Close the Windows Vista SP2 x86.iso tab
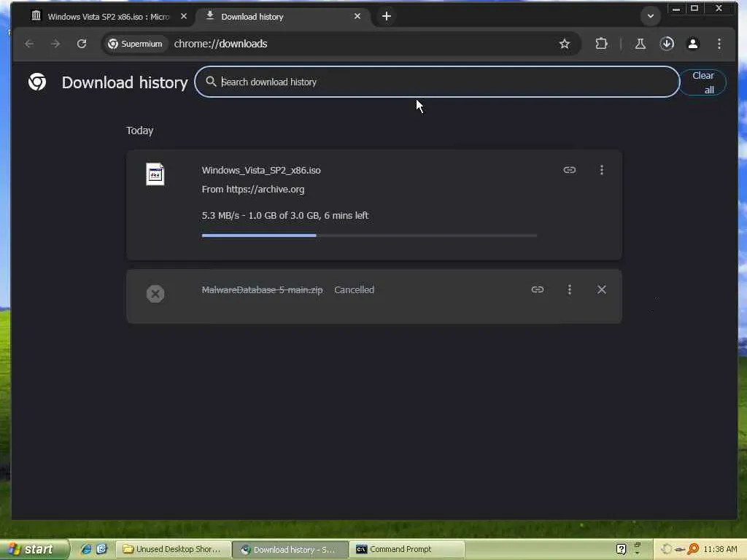This screenshot has height=560, width=747. click(x=183, y=16)
